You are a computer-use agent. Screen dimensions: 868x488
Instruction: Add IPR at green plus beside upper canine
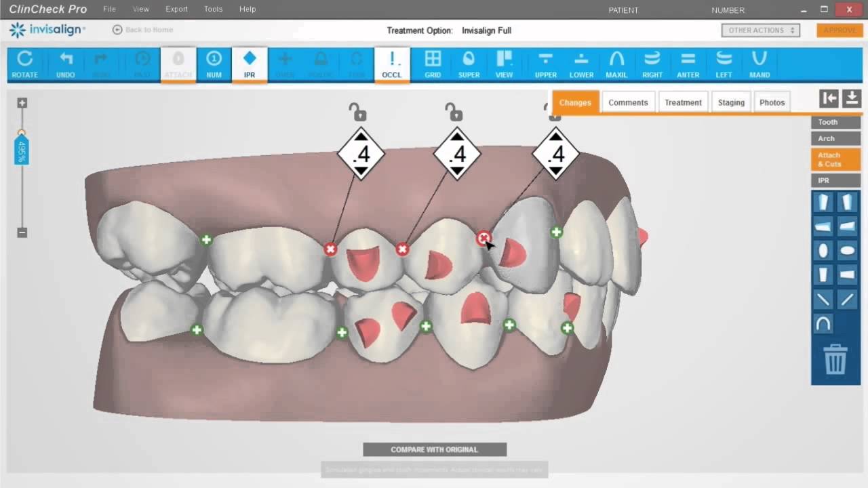click(556, 232)
